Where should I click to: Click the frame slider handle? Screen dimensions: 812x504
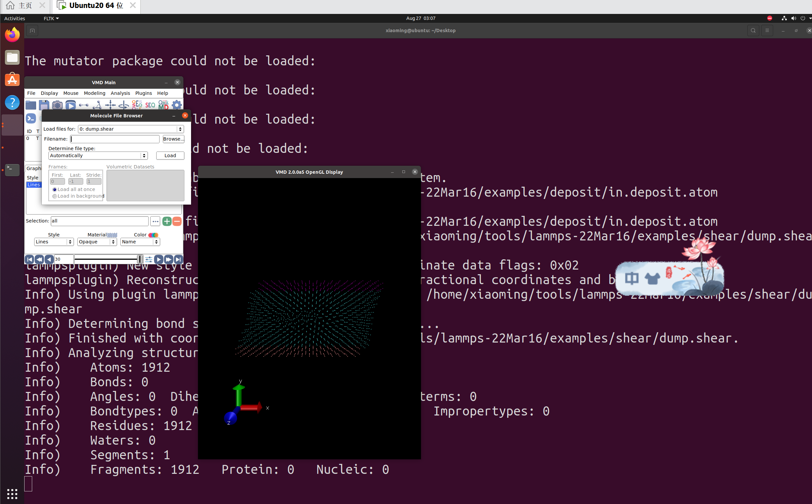140,259
